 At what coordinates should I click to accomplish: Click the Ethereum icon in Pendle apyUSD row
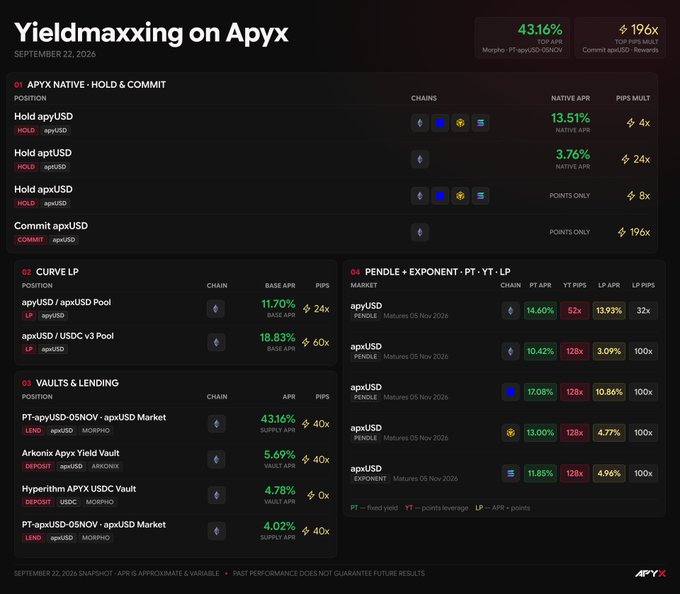point(510,310)
